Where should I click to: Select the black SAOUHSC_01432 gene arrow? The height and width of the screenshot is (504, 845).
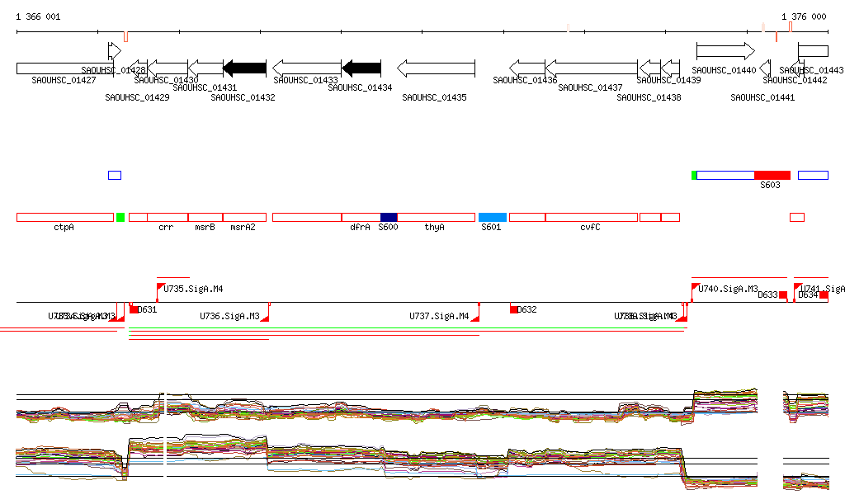(x=244, y=68)
